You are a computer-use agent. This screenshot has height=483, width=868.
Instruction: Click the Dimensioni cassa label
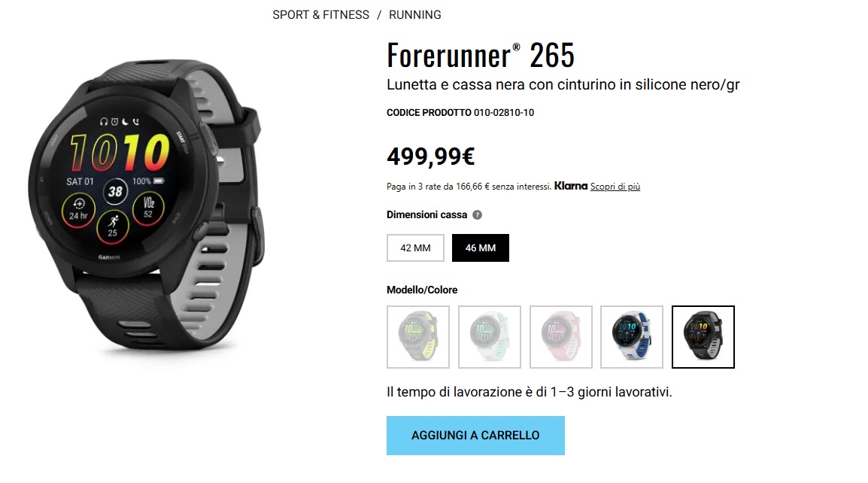pyautogui.click(x=426, y=215)
